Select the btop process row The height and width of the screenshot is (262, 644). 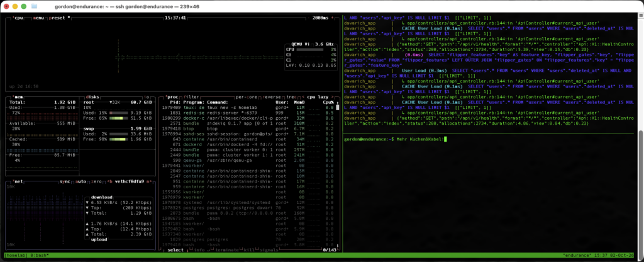point(248,128)
